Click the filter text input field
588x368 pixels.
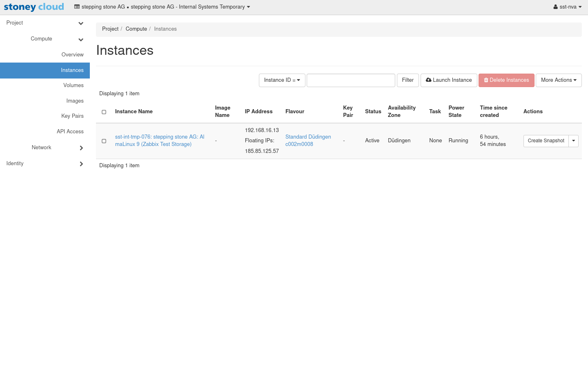click(351, 80)
